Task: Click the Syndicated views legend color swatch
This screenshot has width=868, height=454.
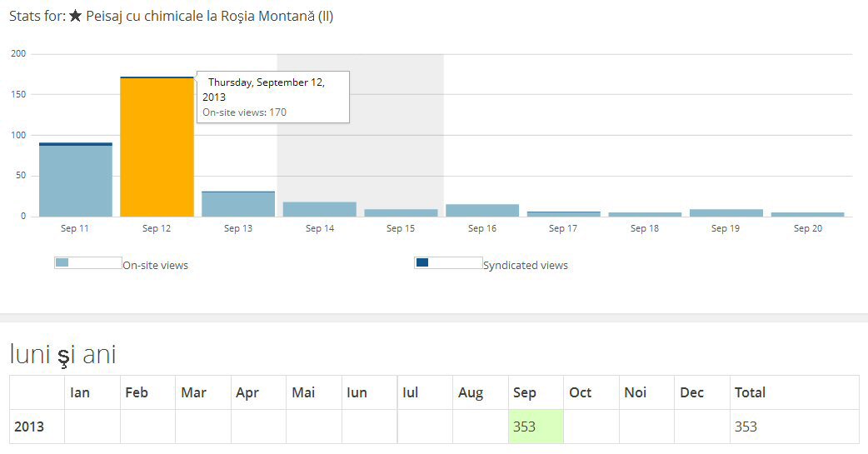Action: coord(422,263)
